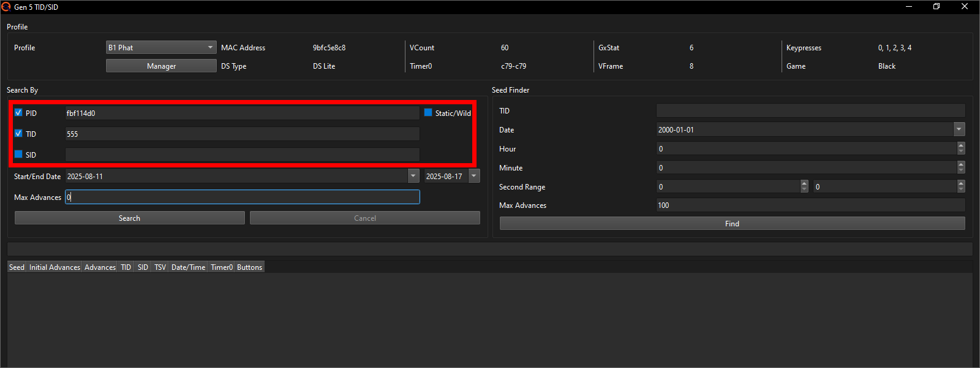Decrease the Minute value with down arrow
The image size is (980, 368).
pyautogui.click(x=961, y=171)
